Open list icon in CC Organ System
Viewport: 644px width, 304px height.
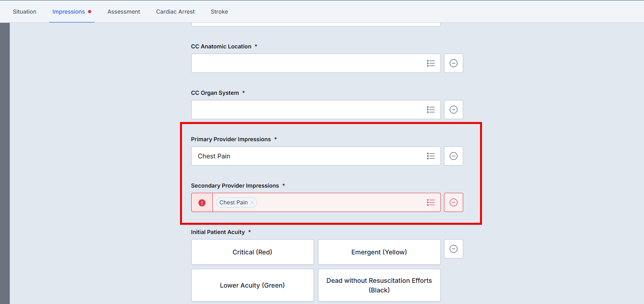click(430, 110)
